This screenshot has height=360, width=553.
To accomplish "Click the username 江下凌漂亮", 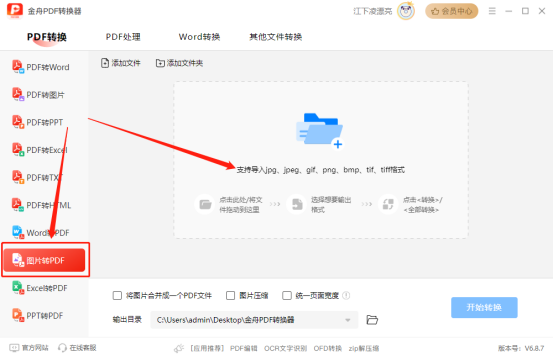I will pyautogui.click(x=373, y=11).
